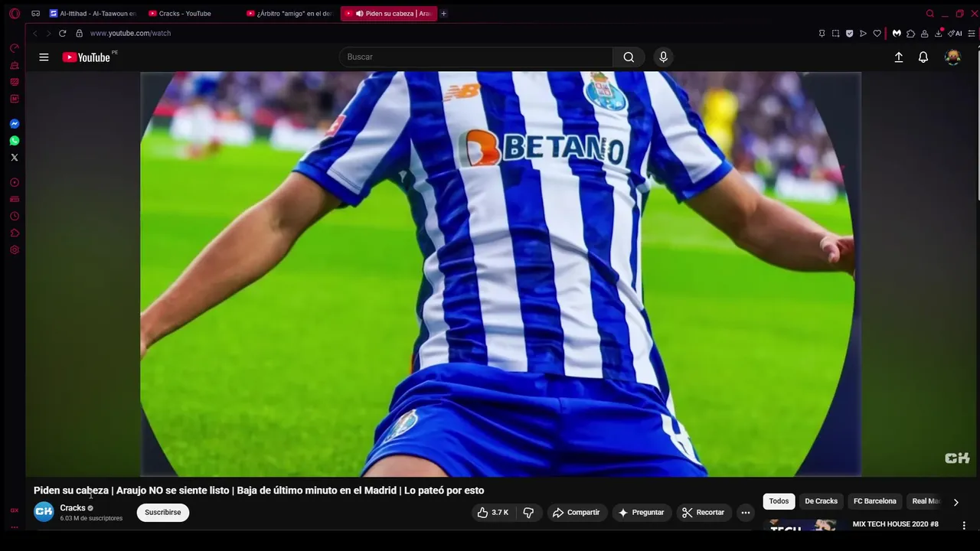Click the YouTube upload/create arrow icon
Image resolution: width=980 pixels, height=551 pixels.
tap(899, 57)
